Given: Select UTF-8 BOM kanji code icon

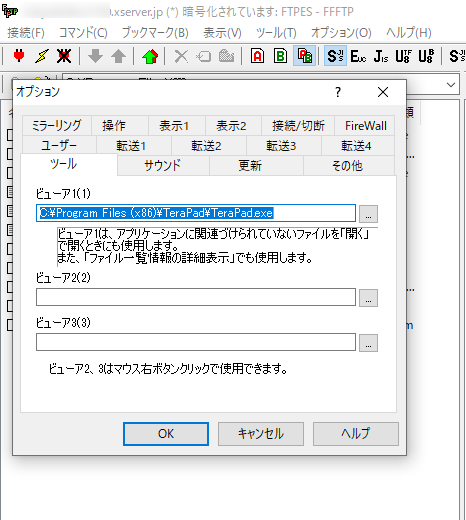Looking at the screenshot, I should coord(426,56).
